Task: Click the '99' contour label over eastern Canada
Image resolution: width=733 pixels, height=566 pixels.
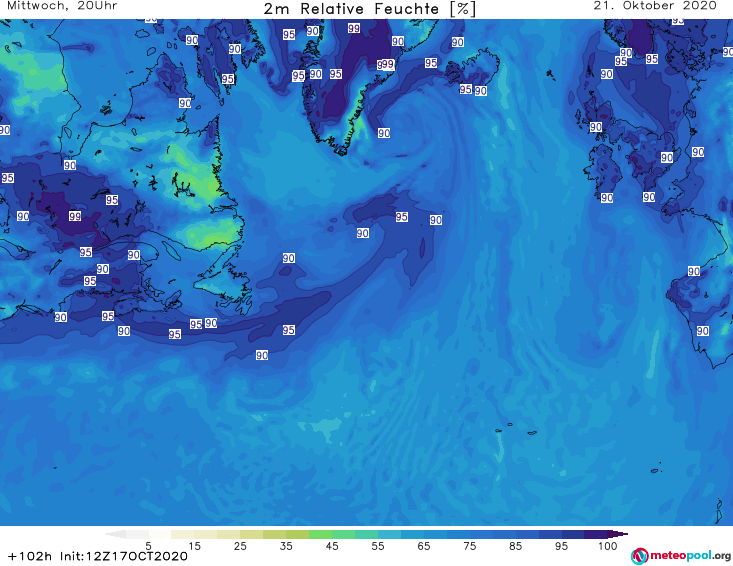Action: 75,216
